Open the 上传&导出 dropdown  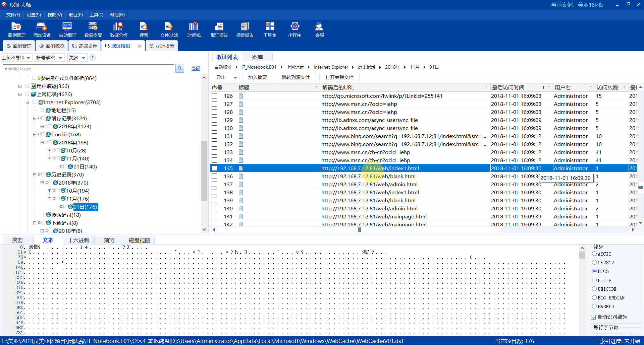(16, 58)
